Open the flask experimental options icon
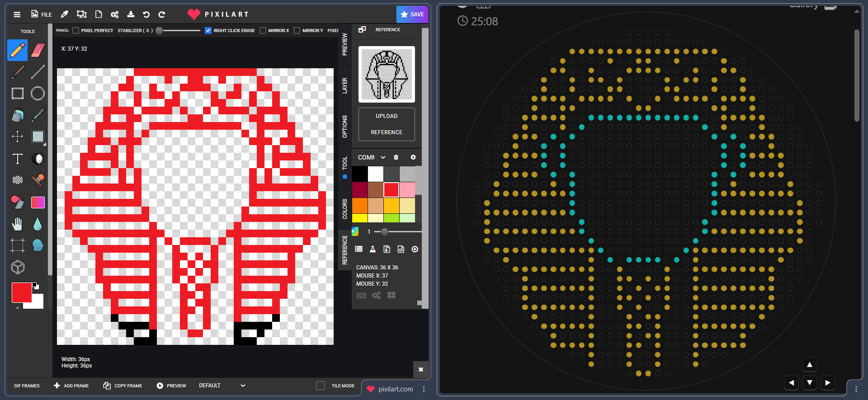Screen dimensions: 868x400 pyautogui.click(x=373, y=249)
